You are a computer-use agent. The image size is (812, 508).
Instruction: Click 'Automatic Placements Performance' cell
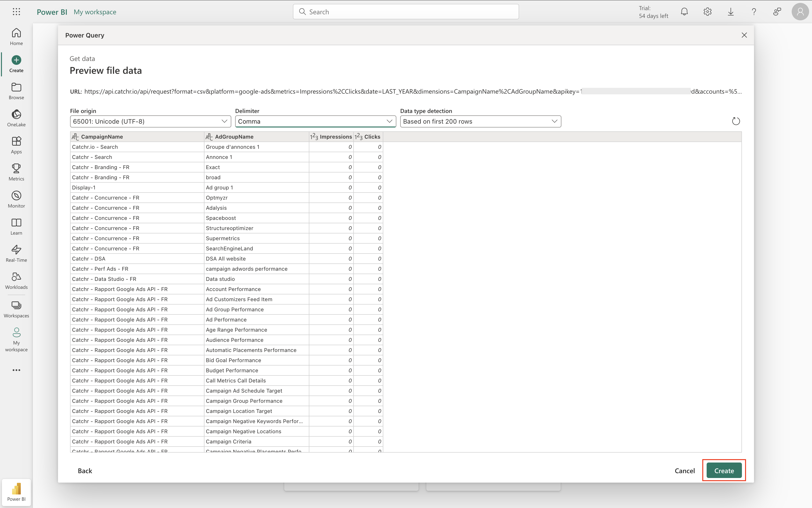[x=256, y=350]
